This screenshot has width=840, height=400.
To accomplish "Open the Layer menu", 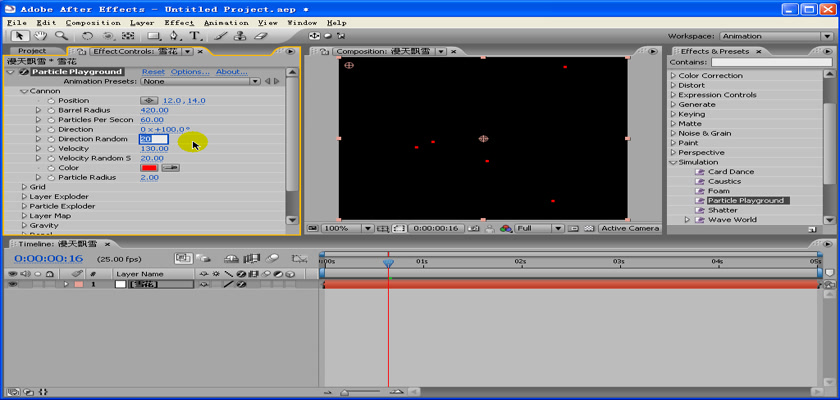I will [141, 22].
